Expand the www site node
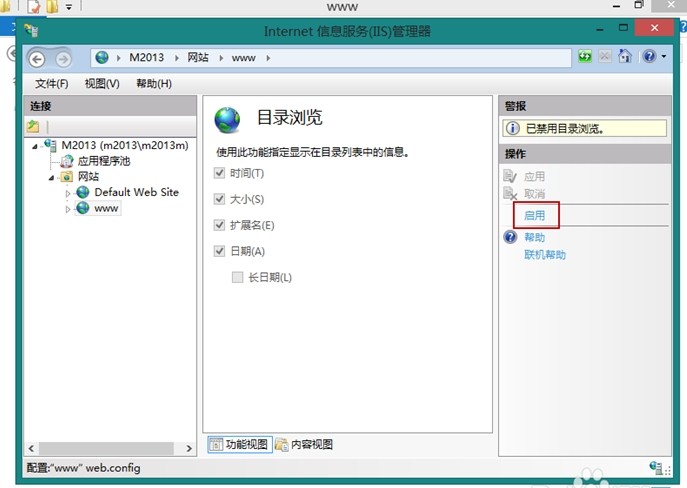Screen dimensions: 687x488 coord(67,209)
